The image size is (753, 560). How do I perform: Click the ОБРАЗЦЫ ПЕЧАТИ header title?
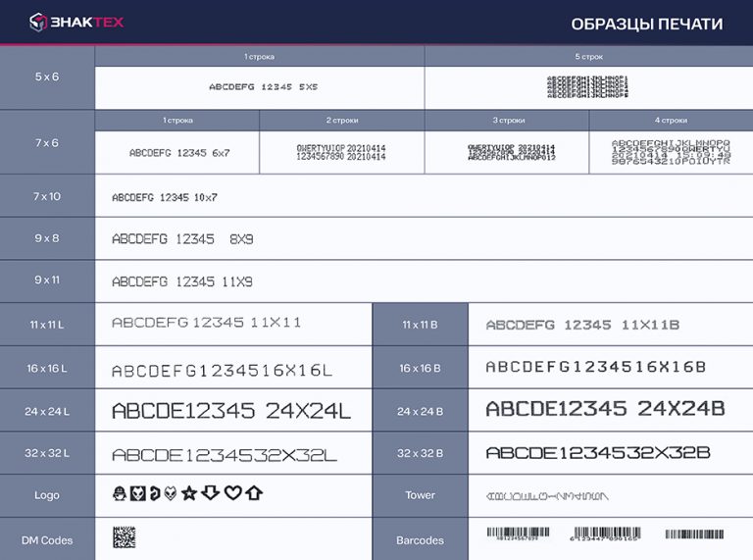point(647,24)
